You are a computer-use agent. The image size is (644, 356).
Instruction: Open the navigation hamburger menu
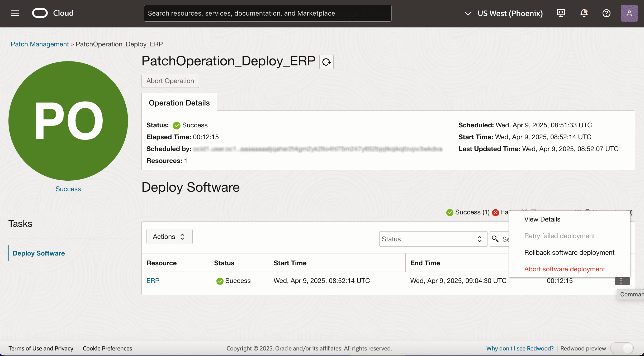[15, 13]
